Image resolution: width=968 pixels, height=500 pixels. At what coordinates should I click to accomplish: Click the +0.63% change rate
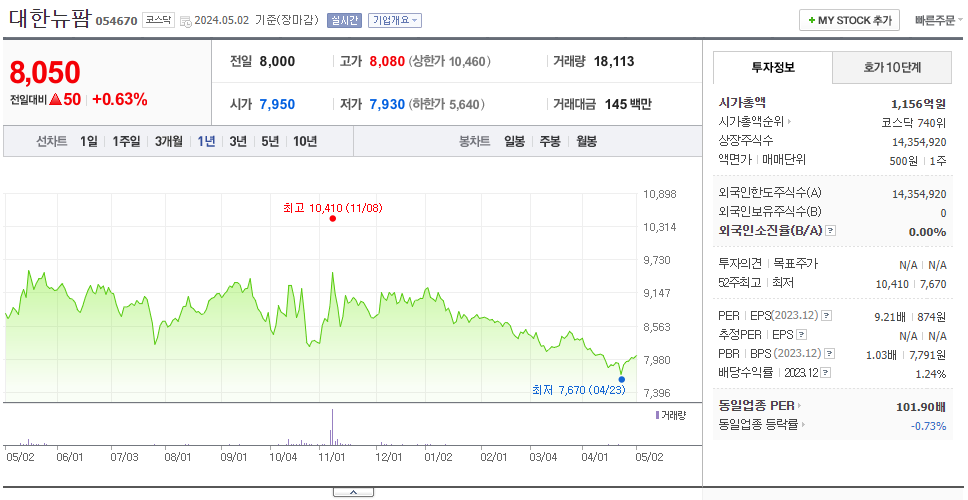120,99
